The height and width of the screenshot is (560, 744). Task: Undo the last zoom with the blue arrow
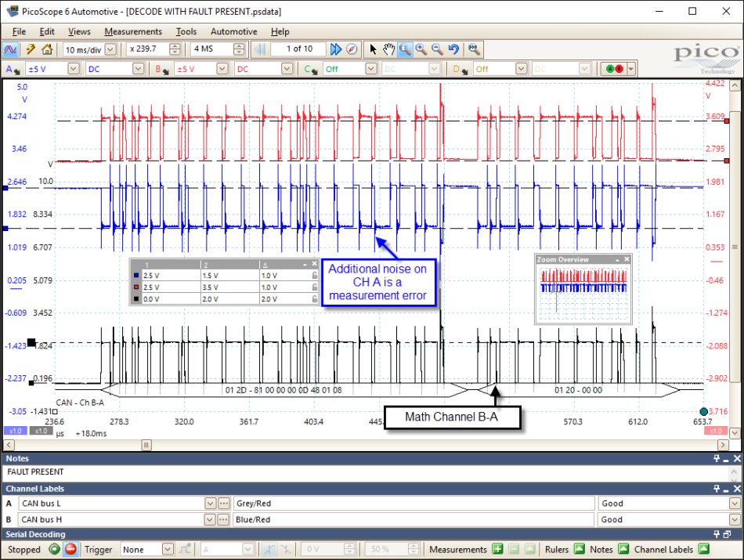pyautogui.click(x=453, y=49)
